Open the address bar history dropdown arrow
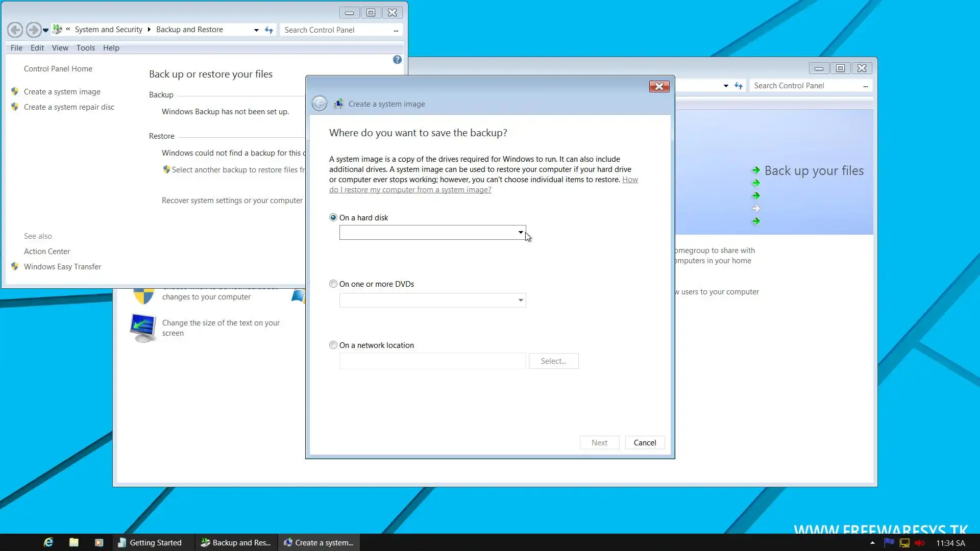 256,30
